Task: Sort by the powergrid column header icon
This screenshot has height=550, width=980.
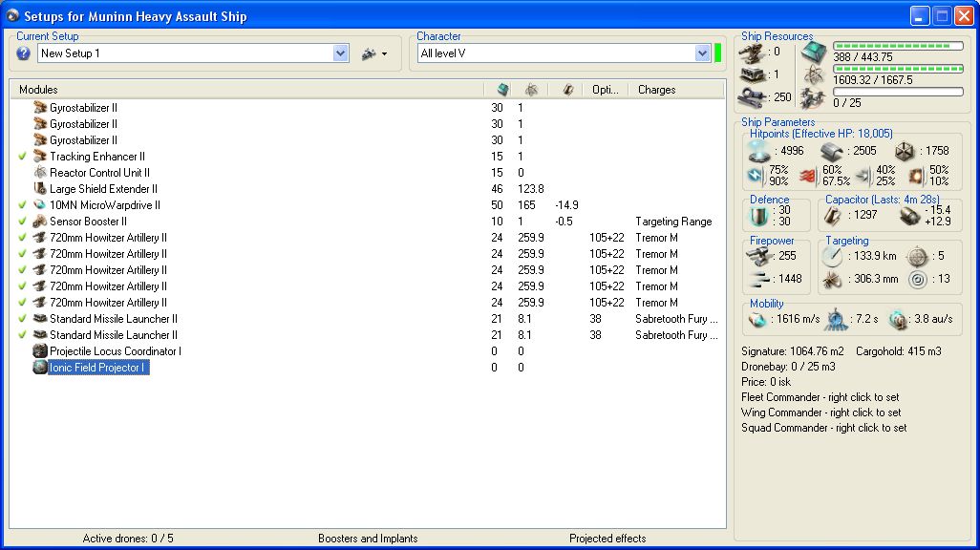Action: click(x=531, y=90)
